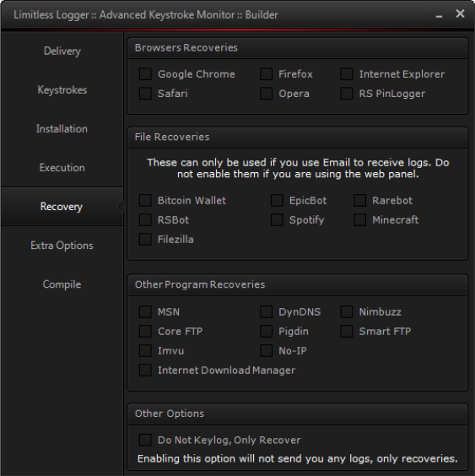
Task: Toggle the No-IP checkbox
Action: coord(266,350)
